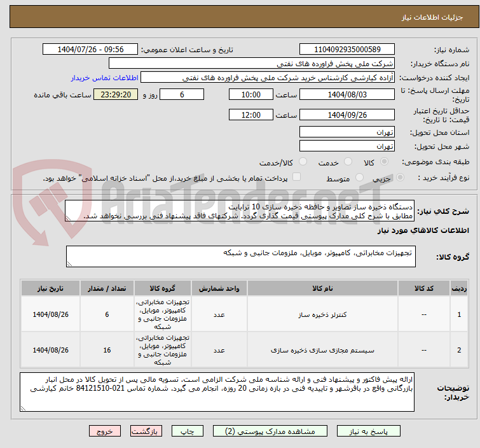
Task: Click the تاریخ نیاز column header
Action: click(x=50, y=288)
